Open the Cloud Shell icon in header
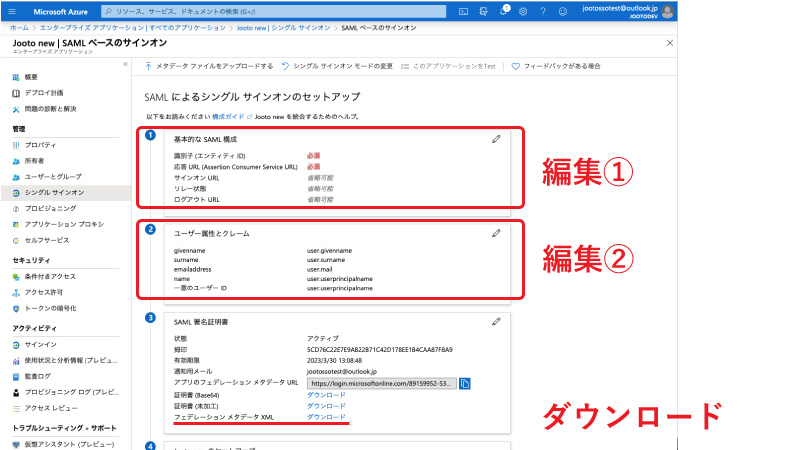This screenshot has width=800, height=450. click(463, 10)
